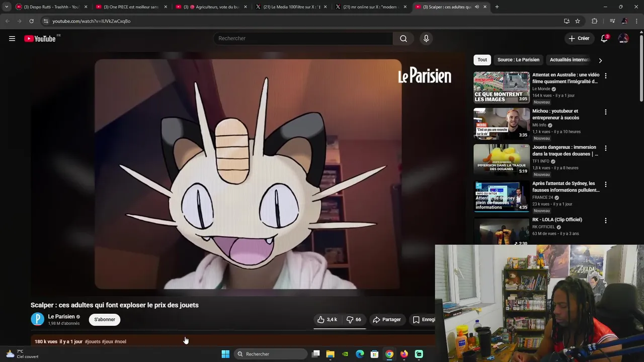Click YouTube search field Rechercher
Screen dimensions: 644x362
click(303, 38)
